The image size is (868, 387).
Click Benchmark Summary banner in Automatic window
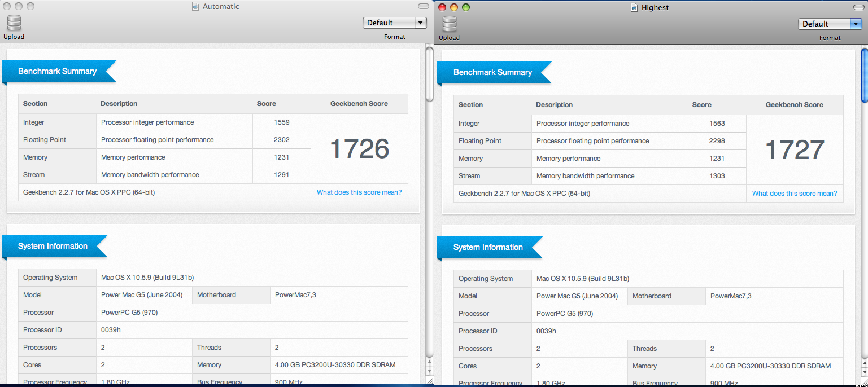pos(58,72)
